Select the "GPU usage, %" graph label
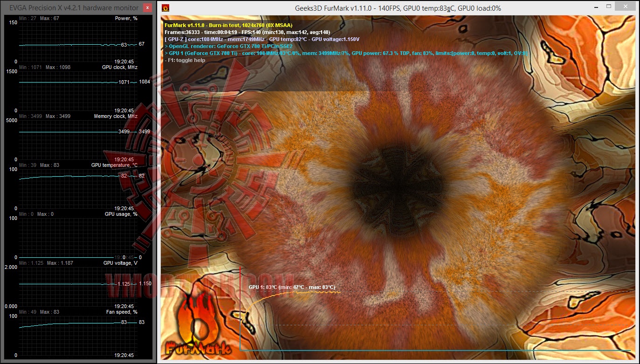 coord(121,214)
